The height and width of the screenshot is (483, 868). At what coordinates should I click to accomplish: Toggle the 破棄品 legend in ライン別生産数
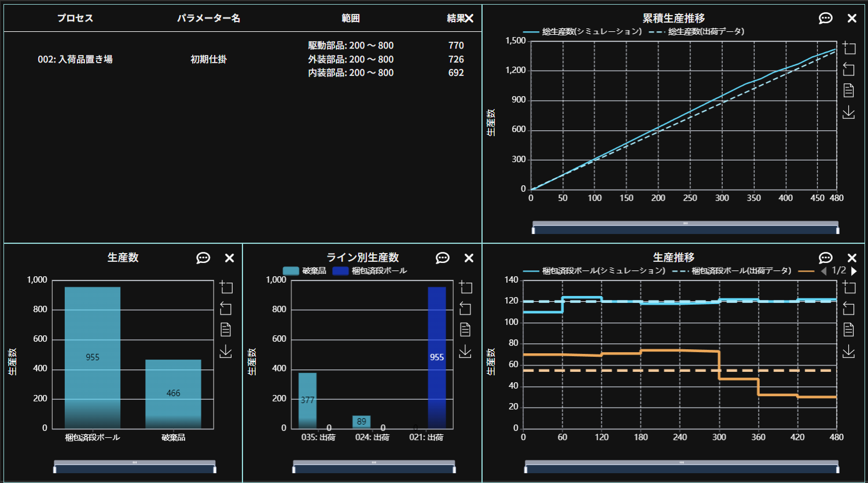pos(304,271)
